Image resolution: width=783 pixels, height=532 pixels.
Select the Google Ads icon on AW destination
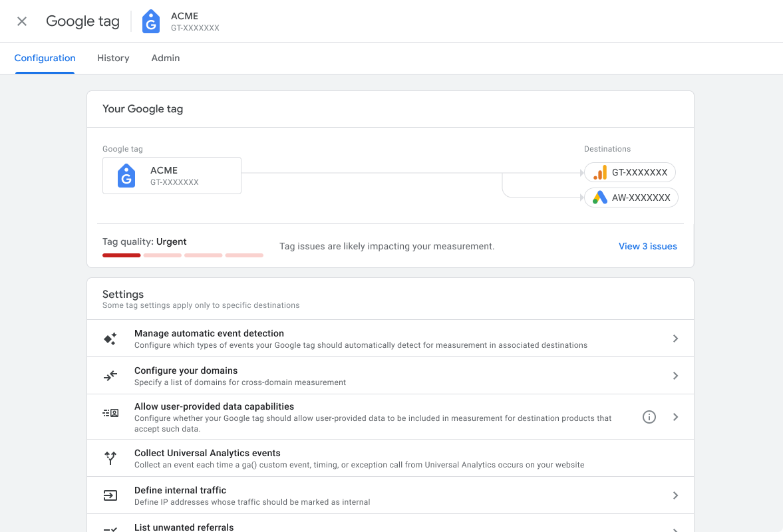(x=598, y=198)
